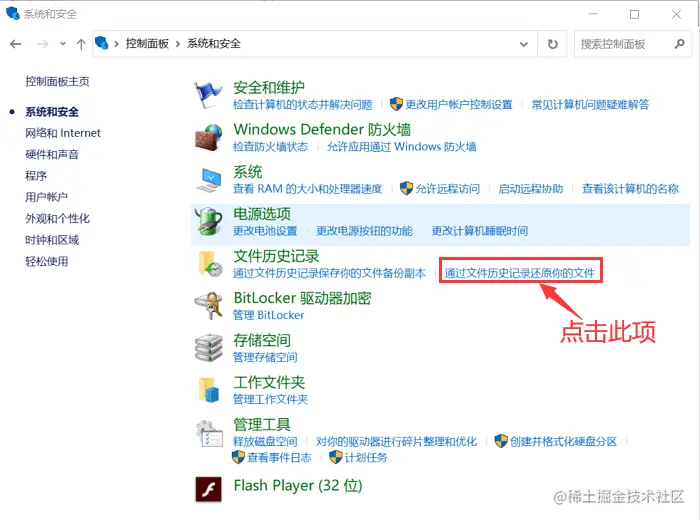
Task: Open 时钟和区域 category
Action: click(52, 240)
